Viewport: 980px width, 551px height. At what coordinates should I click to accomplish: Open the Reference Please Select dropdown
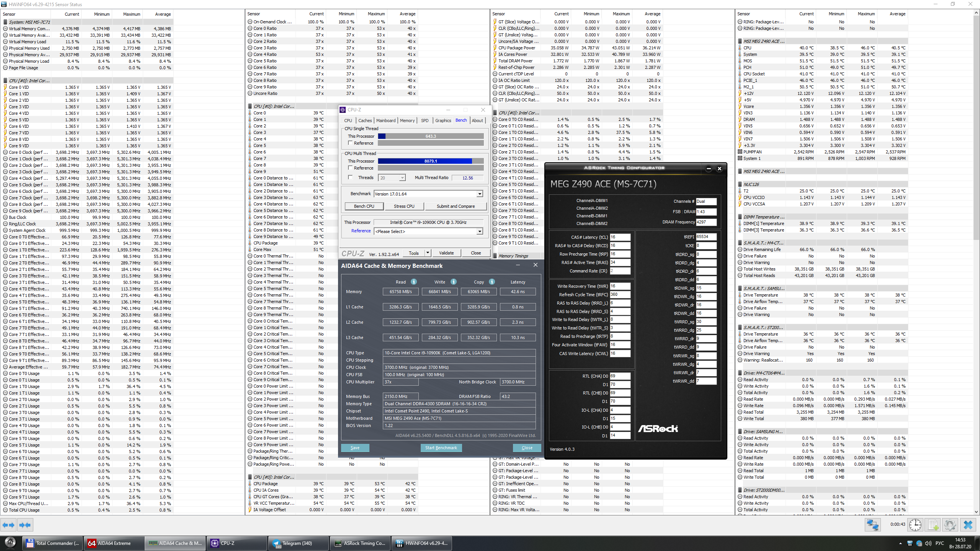[480, 231]
